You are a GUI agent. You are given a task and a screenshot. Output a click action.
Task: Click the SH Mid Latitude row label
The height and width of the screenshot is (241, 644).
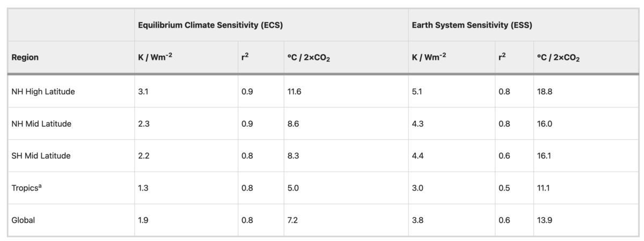[41, 156]
